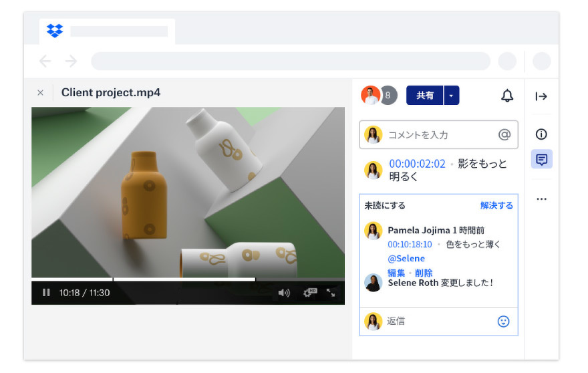Click the 10:18 / 11:30 time display
The width and height of the screenshot is (588, 373).
point(84,293)
